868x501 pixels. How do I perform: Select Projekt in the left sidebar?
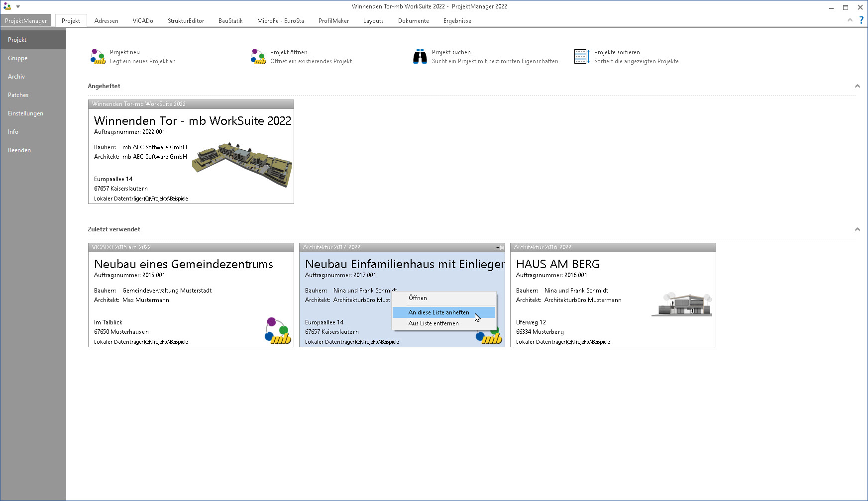pos(33,40)
